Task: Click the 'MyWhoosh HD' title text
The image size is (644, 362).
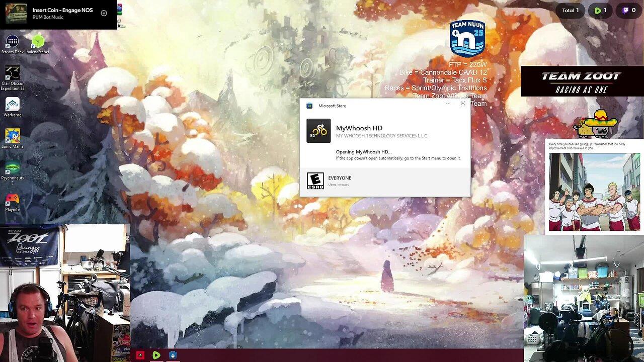Action: pos(359,128)
